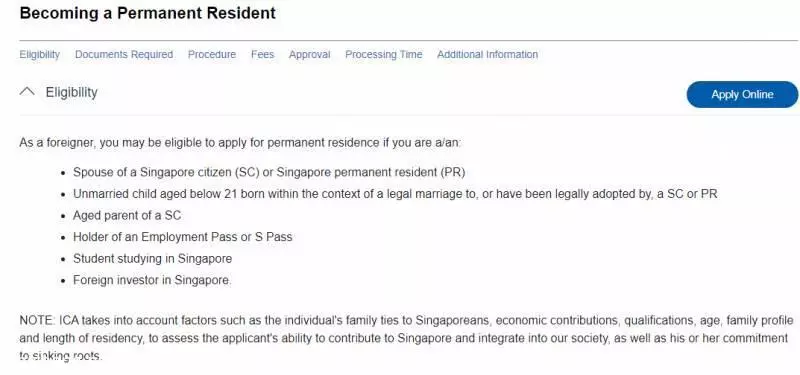Open the Additional Information link
800x375 pixels.
(x=487, y=55)
